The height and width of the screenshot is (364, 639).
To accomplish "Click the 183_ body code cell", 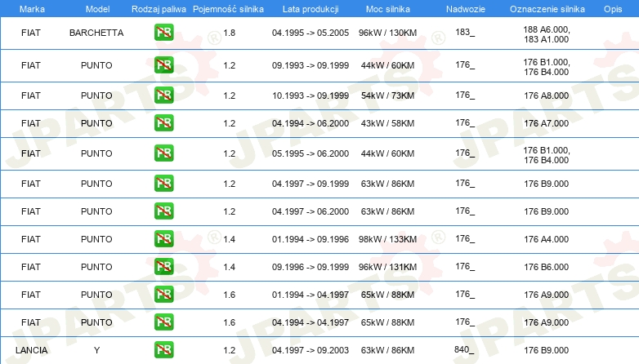I will click(x=465, y=32).
